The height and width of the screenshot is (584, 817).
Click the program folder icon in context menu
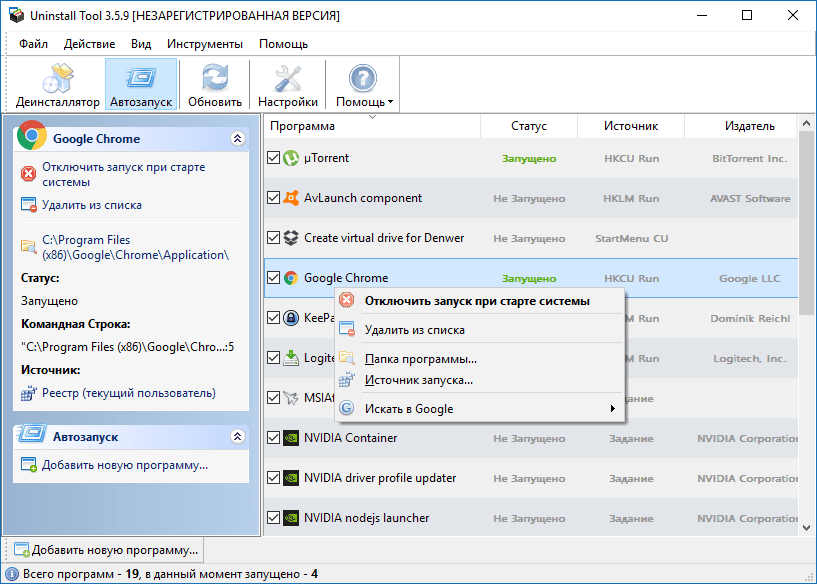click(347, 358)
